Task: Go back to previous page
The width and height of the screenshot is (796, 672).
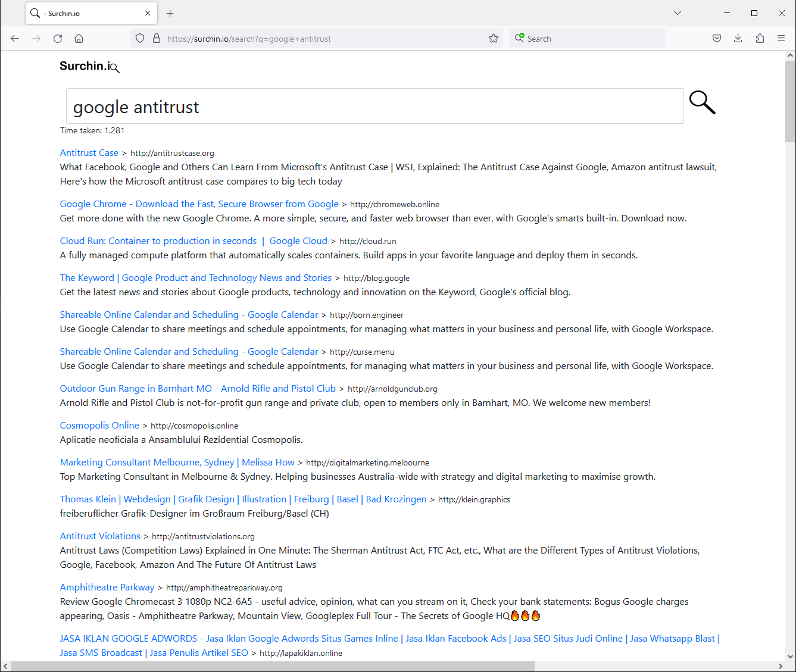Action: click(x=15, y=39)
